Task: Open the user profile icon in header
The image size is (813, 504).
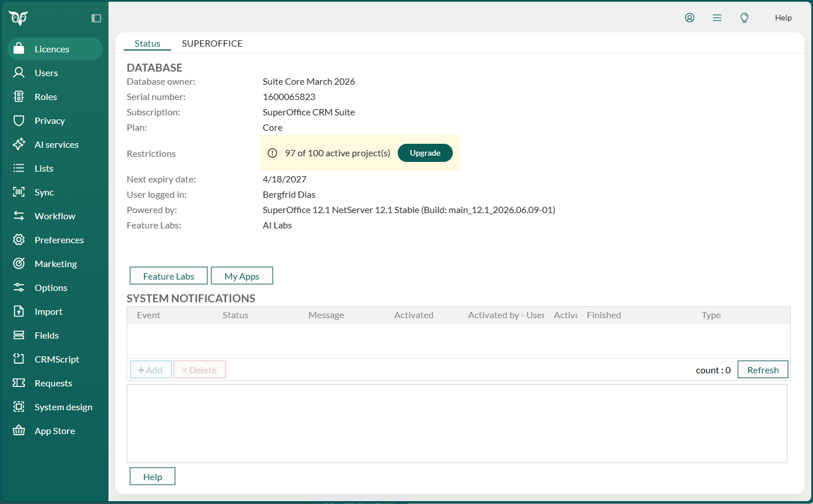Action: pos(690,18)
